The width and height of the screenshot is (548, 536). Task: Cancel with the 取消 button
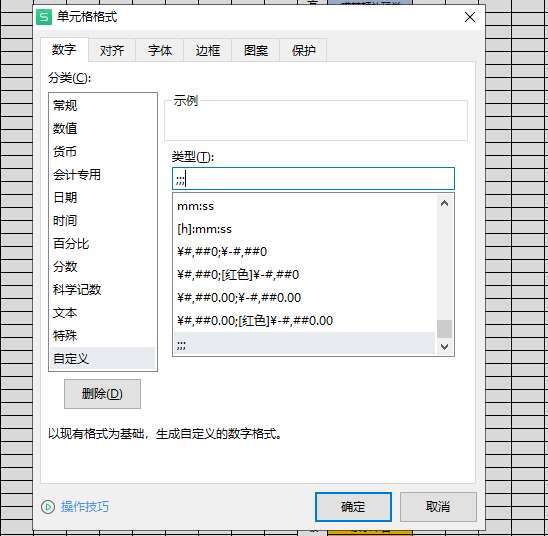(438, 507)
